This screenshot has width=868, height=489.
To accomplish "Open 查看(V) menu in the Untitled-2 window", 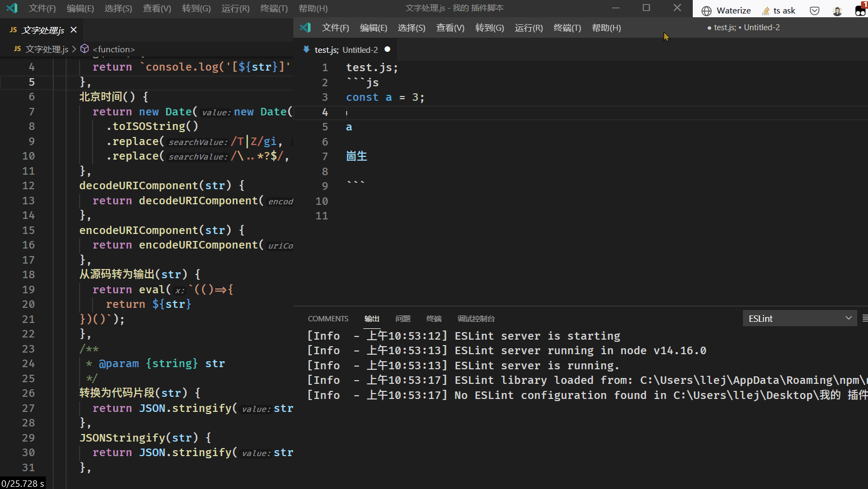I will pyautogui.click(x=450, y=28).
